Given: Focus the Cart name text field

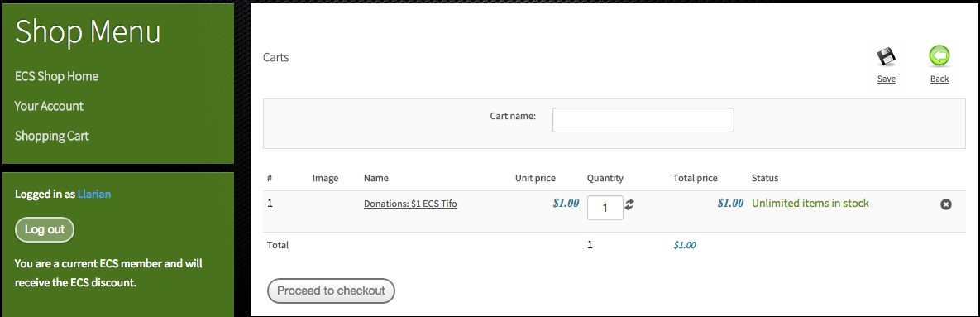Looking at the screenshot, I should pyautogui.click(x=643, y=120).
